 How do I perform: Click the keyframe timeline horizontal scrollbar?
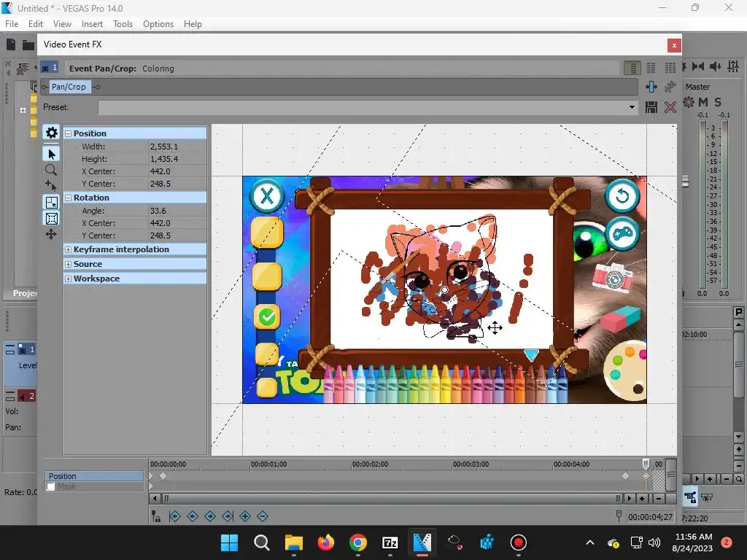click(391, 499)
